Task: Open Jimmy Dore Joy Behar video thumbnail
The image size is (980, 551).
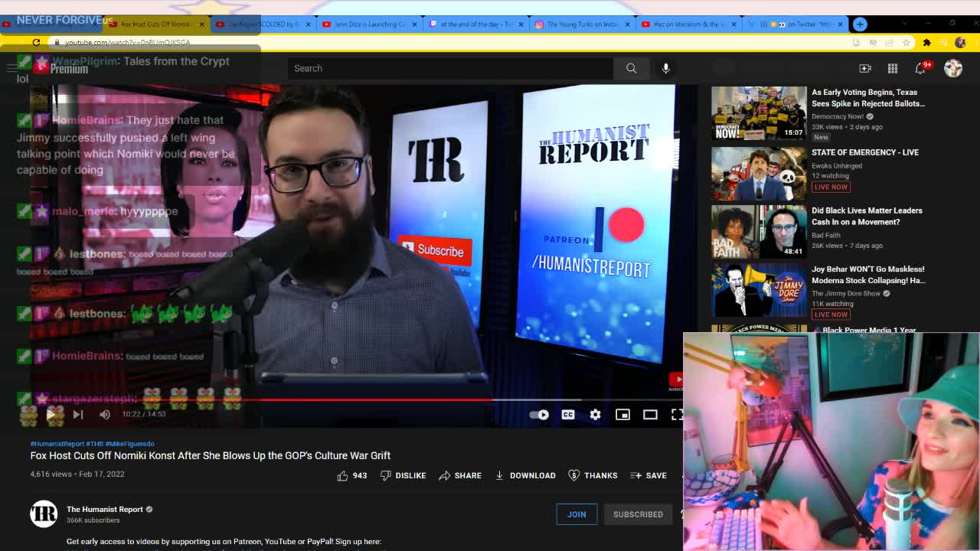Action: [x=759, y=291]
